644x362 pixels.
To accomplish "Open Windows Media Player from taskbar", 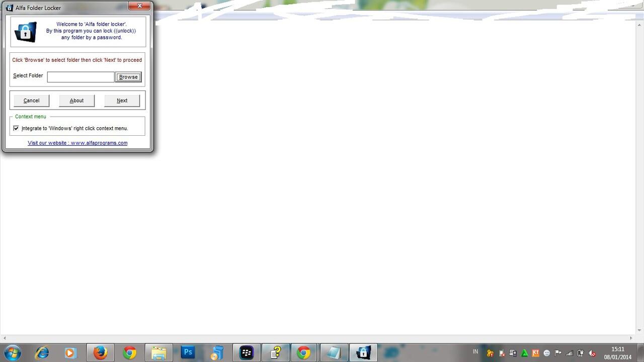I will [70, 352].
